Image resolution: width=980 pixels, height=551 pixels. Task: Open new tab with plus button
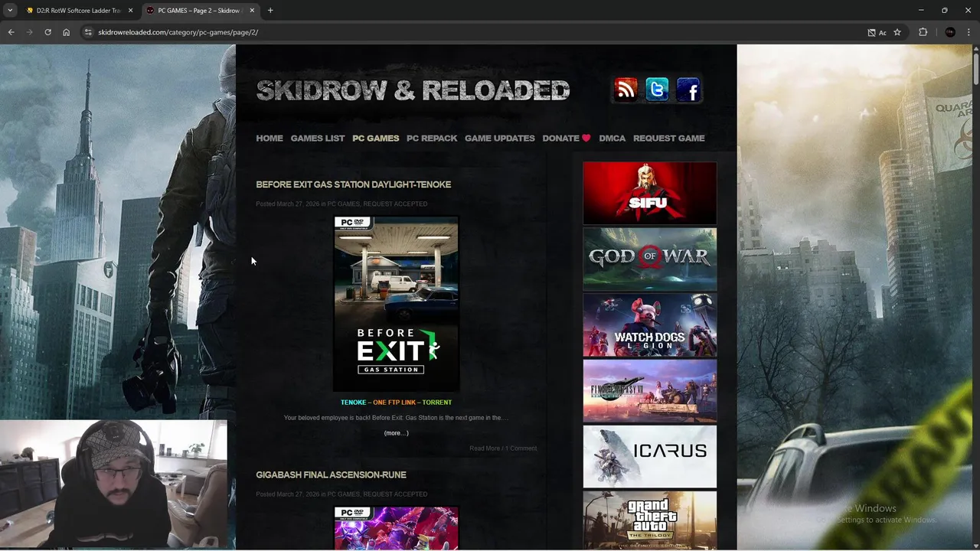pos(270,11)
